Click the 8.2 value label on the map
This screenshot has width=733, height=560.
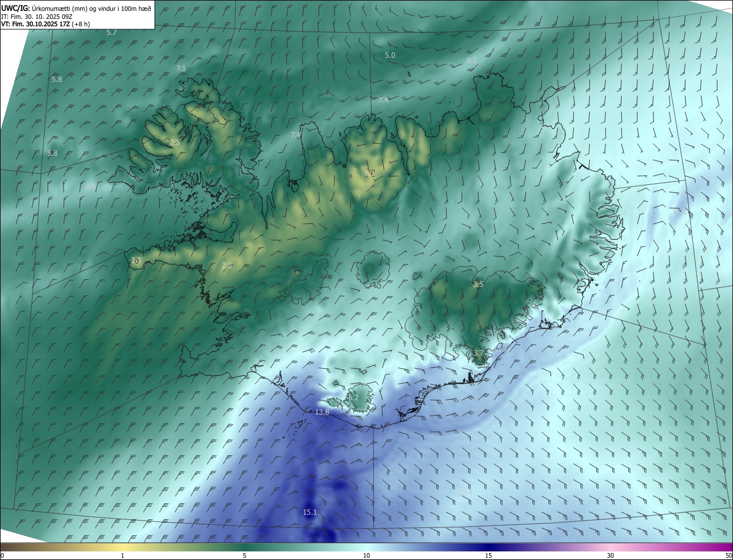point(472,60)
